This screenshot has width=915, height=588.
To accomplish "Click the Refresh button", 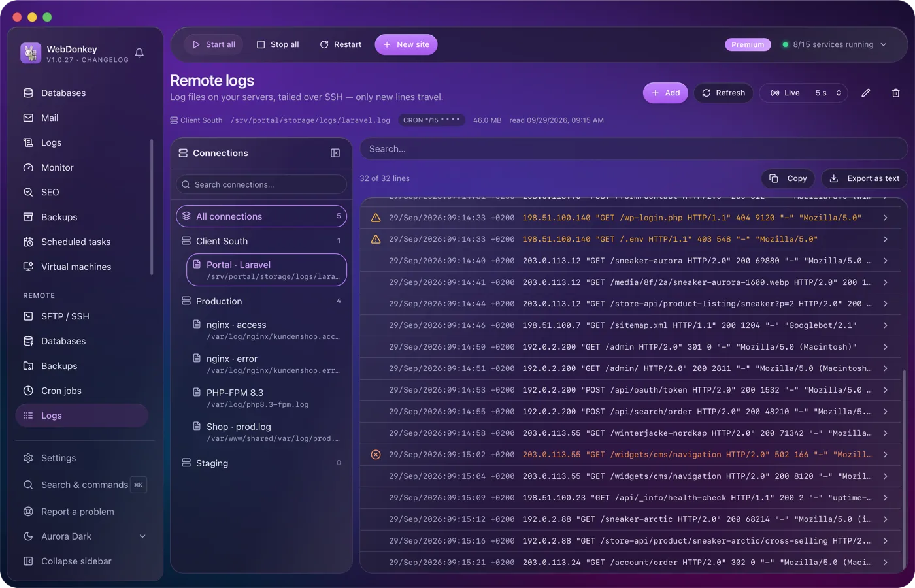I will pos(724,93).
